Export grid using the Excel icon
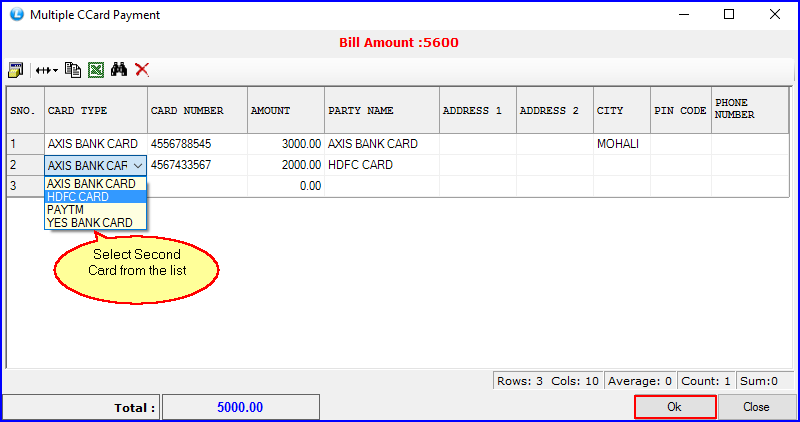The height and width of the screenshot is (422, 800). pyautogui.click(x=96, y=70)
